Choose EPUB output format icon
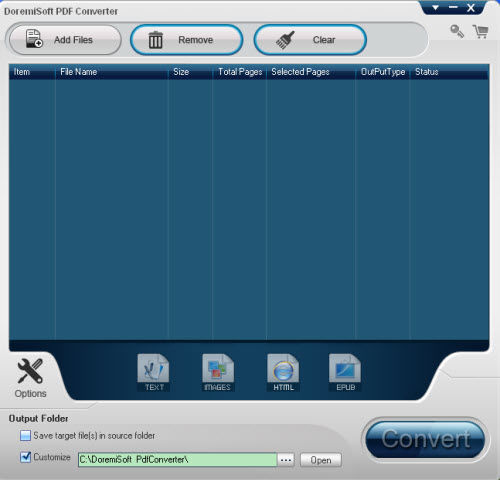 click(345, 373)
